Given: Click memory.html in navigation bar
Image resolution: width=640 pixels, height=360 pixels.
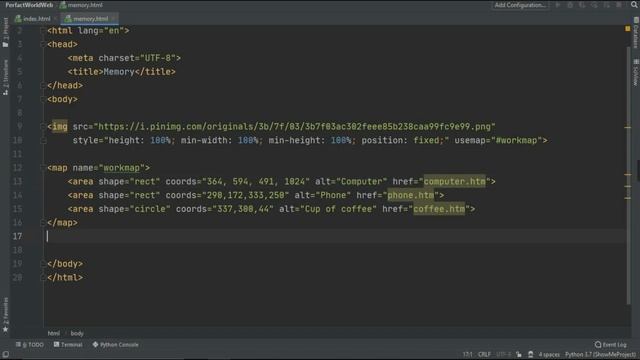Looking at the screenshot, I should (x=81, y=5).
